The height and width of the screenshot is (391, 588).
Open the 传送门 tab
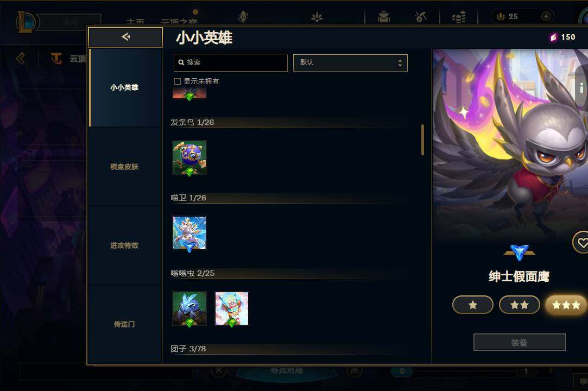tap(124, 324)
